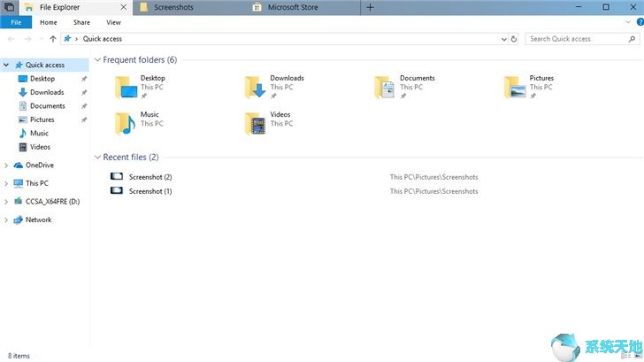The height and width of the screenshot is (362, 644).
Task: Select This PC in navigation pane
Action: click(37, 183)
